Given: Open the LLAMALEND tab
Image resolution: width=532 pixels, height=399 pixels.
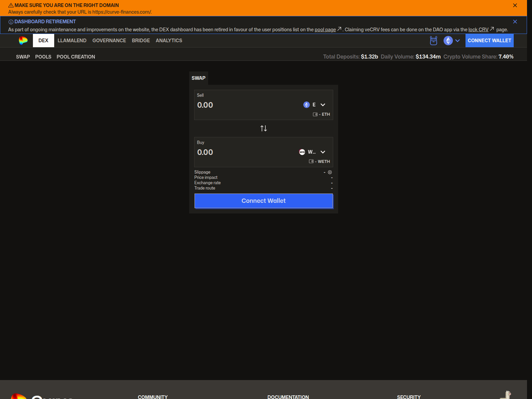Looking at the screenshot, I should 72,41.
